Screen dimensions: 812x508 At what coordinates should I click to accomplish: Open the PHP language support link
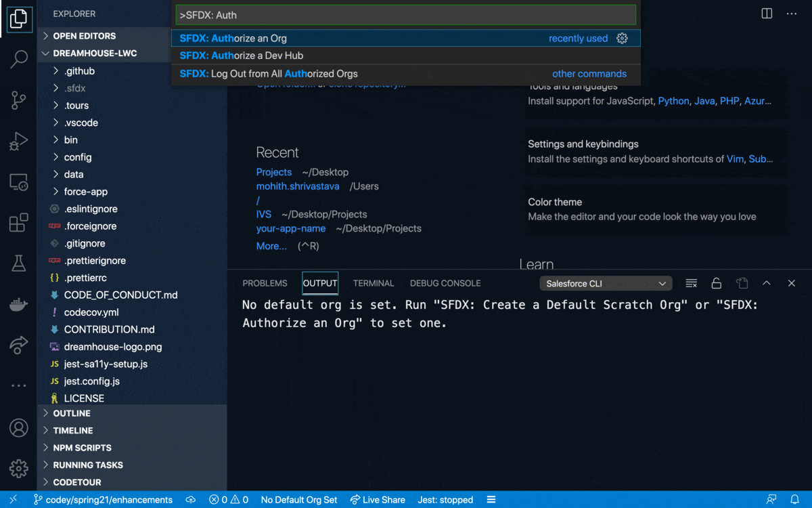[x=729, y=101]
